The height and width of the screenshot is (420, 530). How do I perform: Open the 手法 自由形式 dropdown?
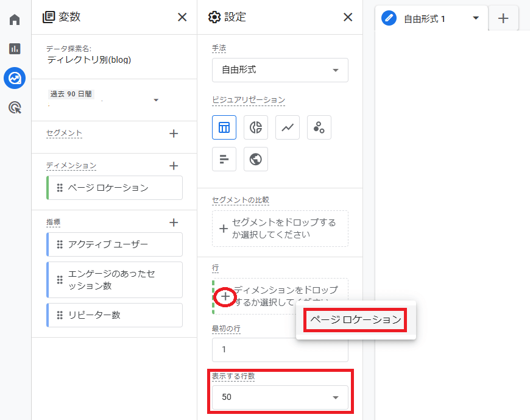[x=280, y=70]
